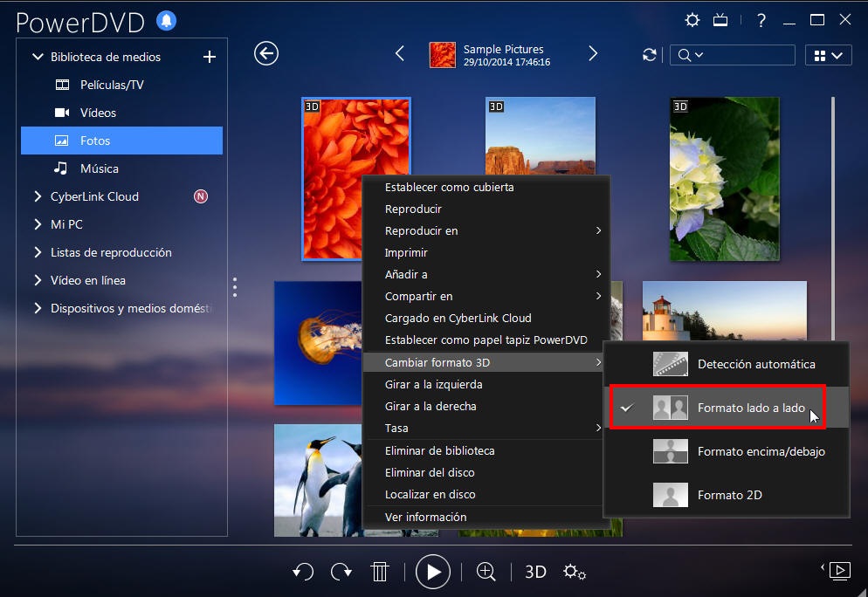The image size is (868, 597).
Task: Open the view mode grid dropdown
Action: (x=828, y=55)
